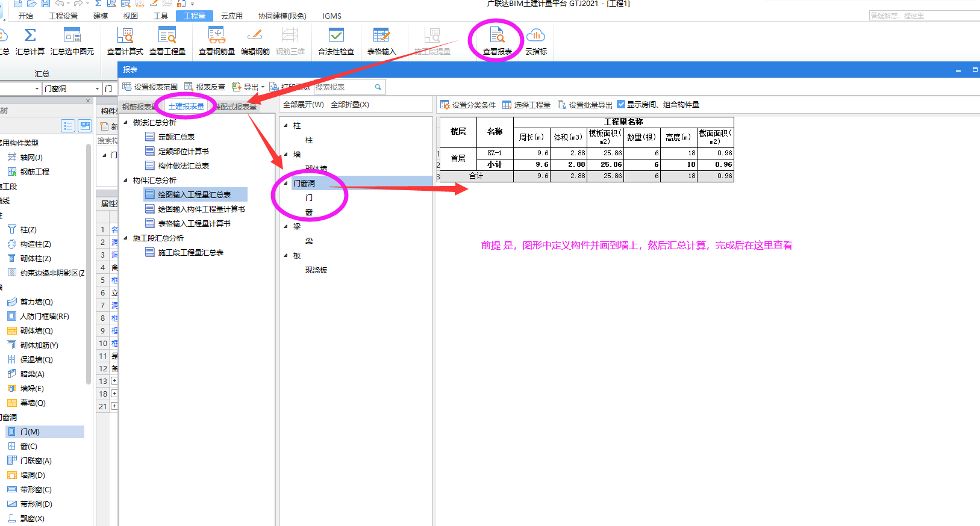The height and width of the screenshot is (526, 980).
Task: Click 选择工程量 button
Action: pyautogui.click(x=526, y=105)
